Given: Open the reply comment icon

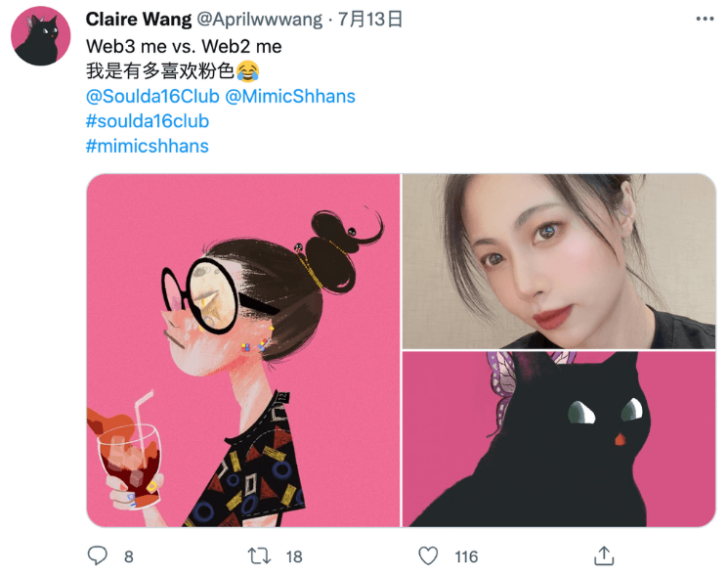Looking at the screenshot, I should pyautogui.click(x=98, y=555).
